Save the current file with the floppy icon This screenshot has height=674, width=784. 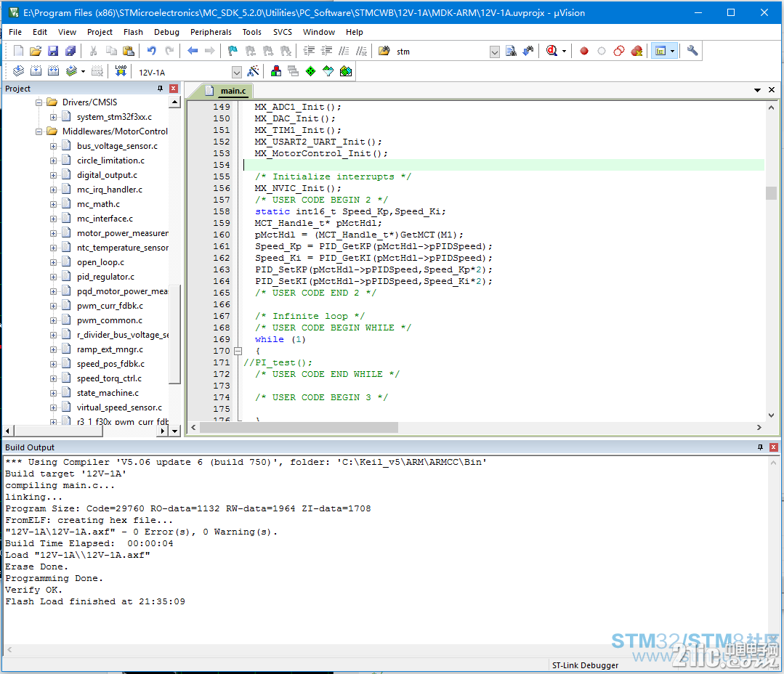point(53,51)
